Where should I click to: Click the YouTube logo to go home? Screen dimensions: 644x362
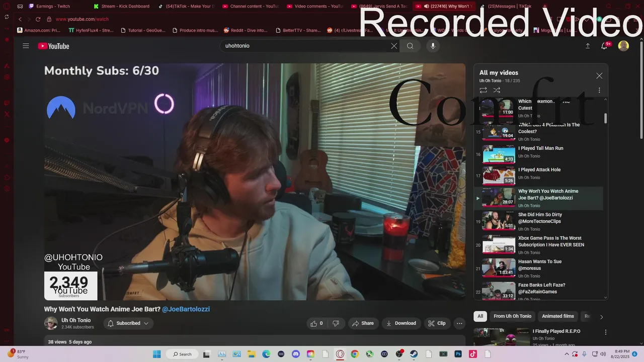[x=53, y=46]
